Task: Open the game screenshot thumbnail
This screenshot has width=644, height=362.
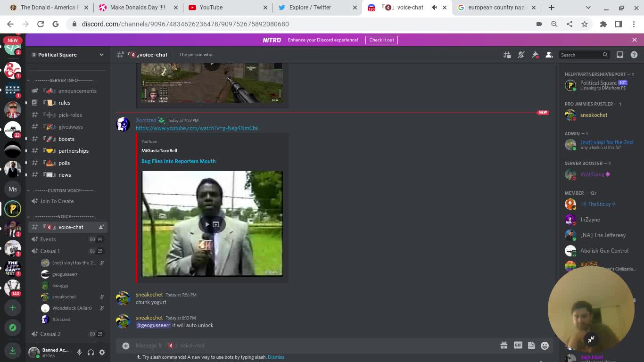Action: coord(212,83)
